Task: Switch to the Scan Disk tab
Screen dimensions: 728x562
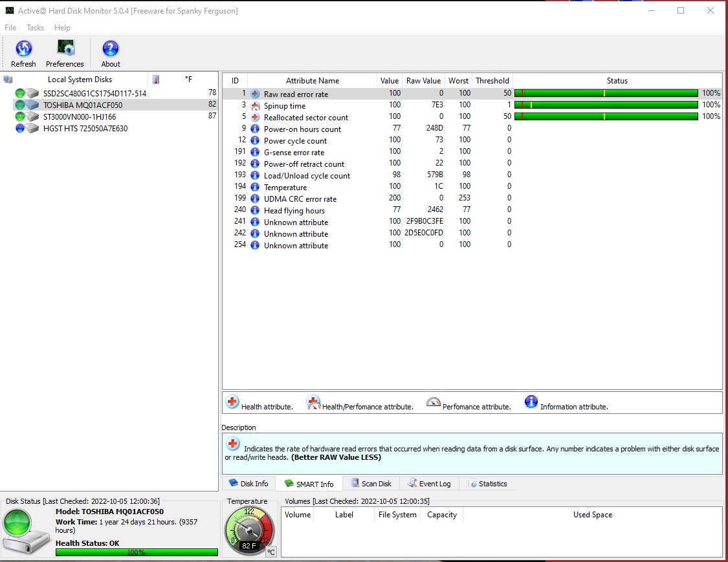Action: (x=371, y=484)
